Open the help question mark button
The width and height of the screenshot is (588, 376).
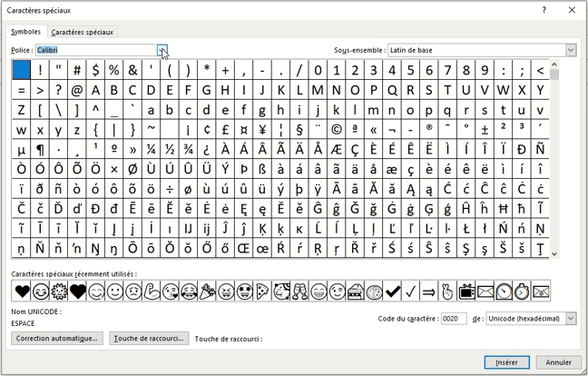(x=544, y=10)
